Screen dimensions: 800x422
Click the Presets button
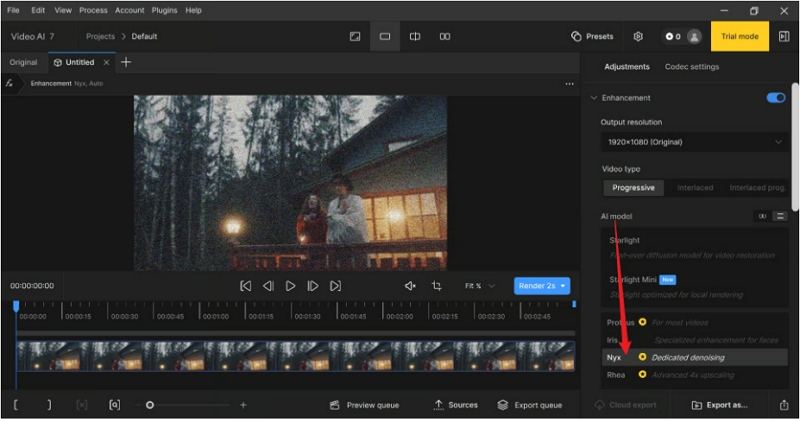click(592, 37)
